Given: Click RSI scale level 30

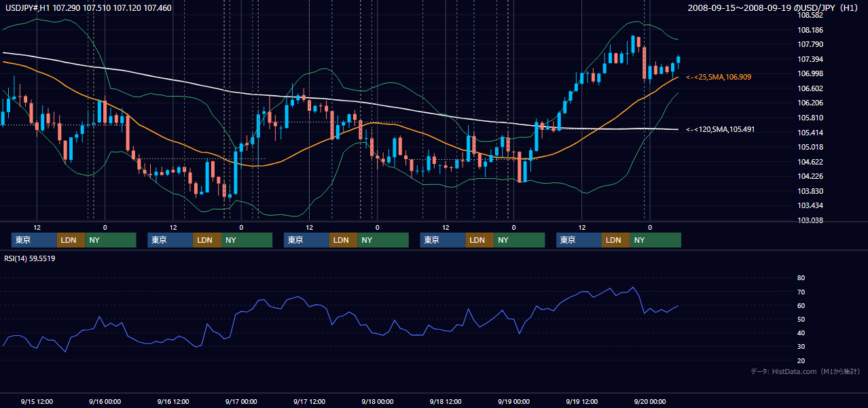Looking at the screenshot, I should tap(801, 346).
